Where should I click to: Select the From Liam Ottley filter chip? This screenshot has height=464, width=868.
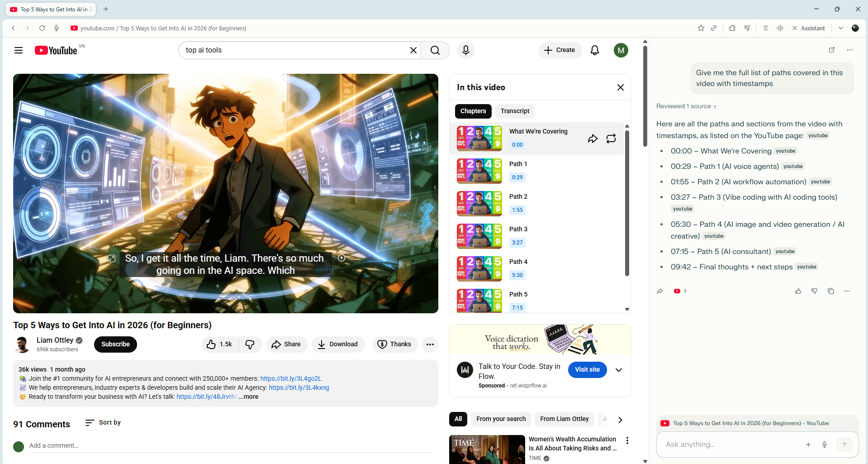tap(564, 419)
